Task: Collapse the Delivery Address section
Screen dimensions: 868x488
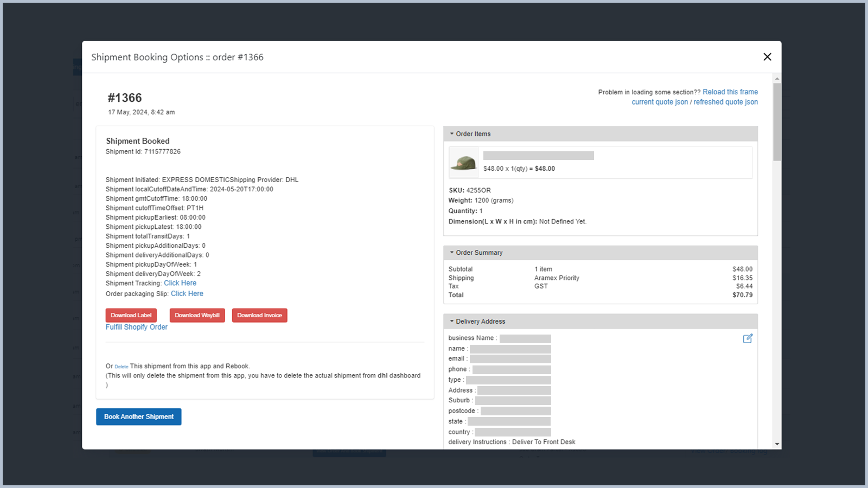Action: [477, 322]
